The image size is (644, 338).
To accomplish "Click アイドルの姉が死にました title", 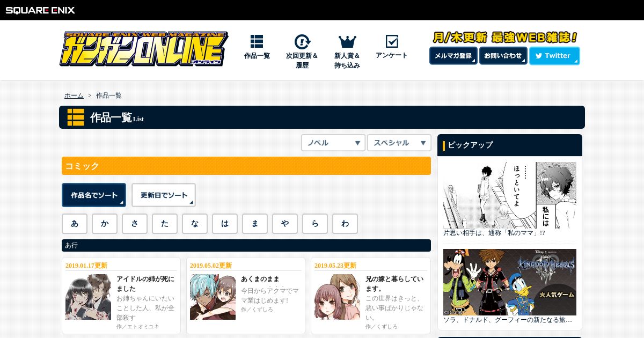I will click(145, 284).
